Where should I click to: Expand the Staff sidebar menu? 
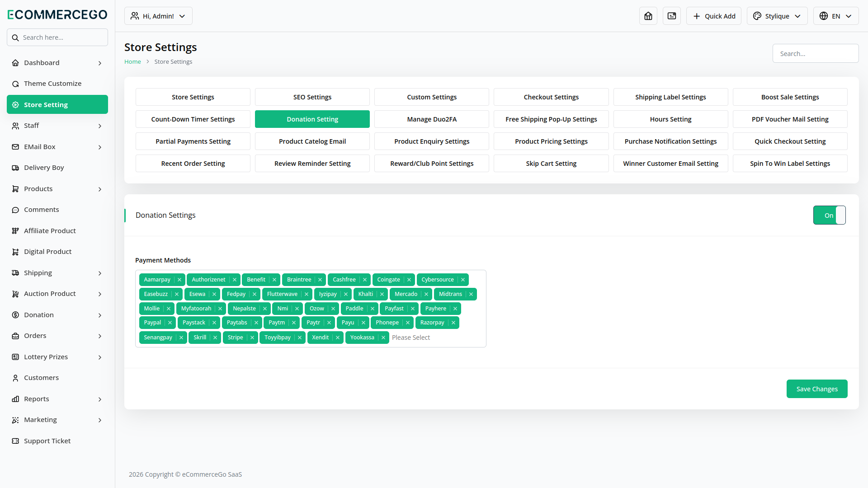[57, 126]
